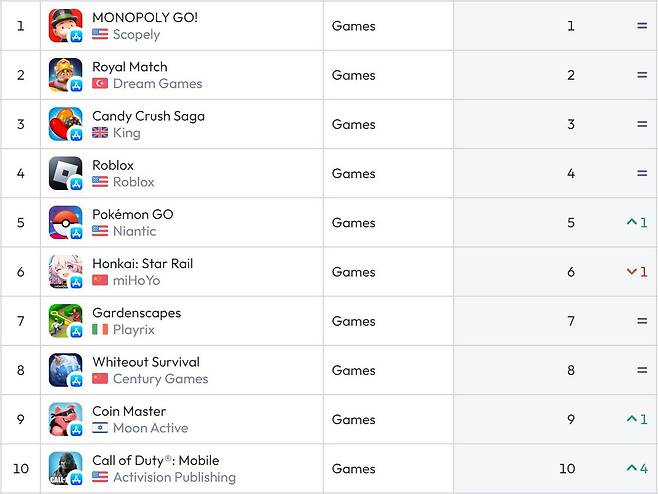Open the Scopely publisher link
658x494 pixels.
(136, 35)
